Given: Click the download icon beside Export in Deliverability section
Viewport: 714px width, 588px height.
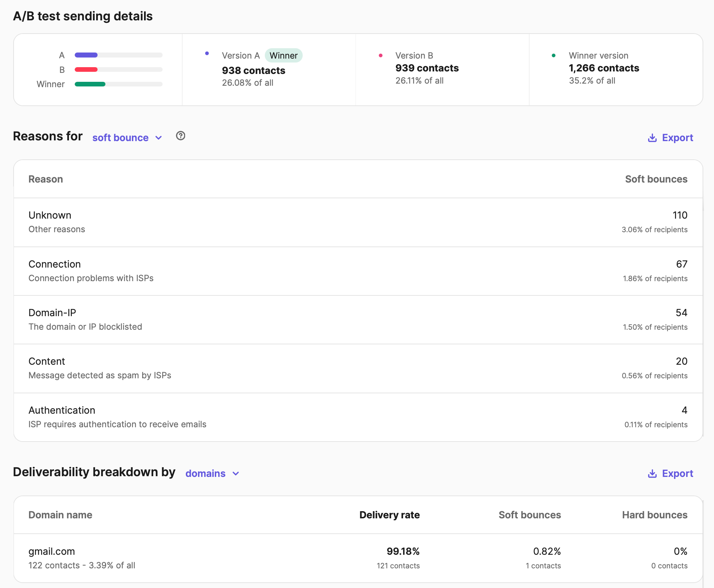Looking at the screenshot, I should 653,473.
